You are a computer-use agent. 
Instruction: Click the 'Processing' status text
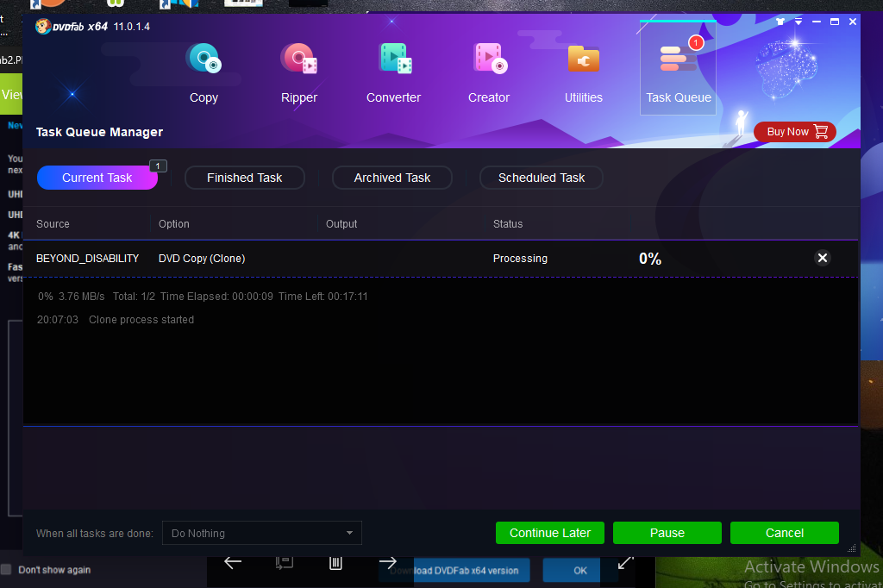(x=520, y=259)
